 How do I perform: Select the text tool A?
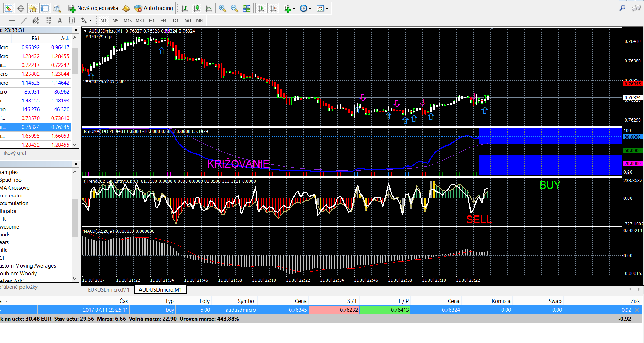[x=60, y=21]
